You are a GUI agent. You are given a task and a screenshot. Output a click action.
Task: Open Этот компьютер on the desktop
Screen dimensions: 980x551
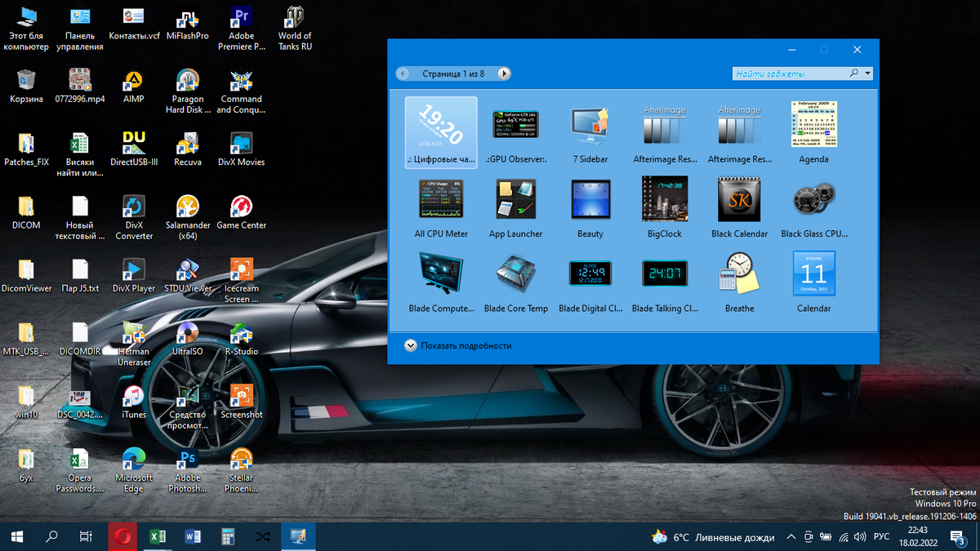(26, 29)
